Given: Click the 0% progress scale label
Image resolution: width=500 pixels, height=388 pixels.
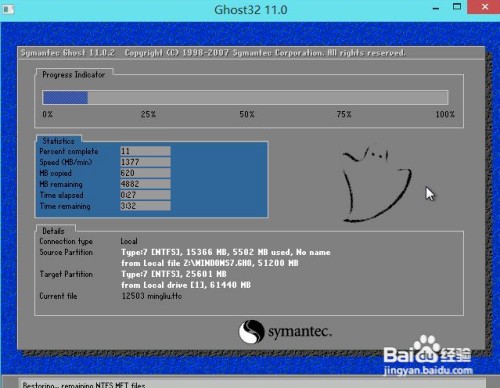Looking at the screenshot, I should coord(47,114).
